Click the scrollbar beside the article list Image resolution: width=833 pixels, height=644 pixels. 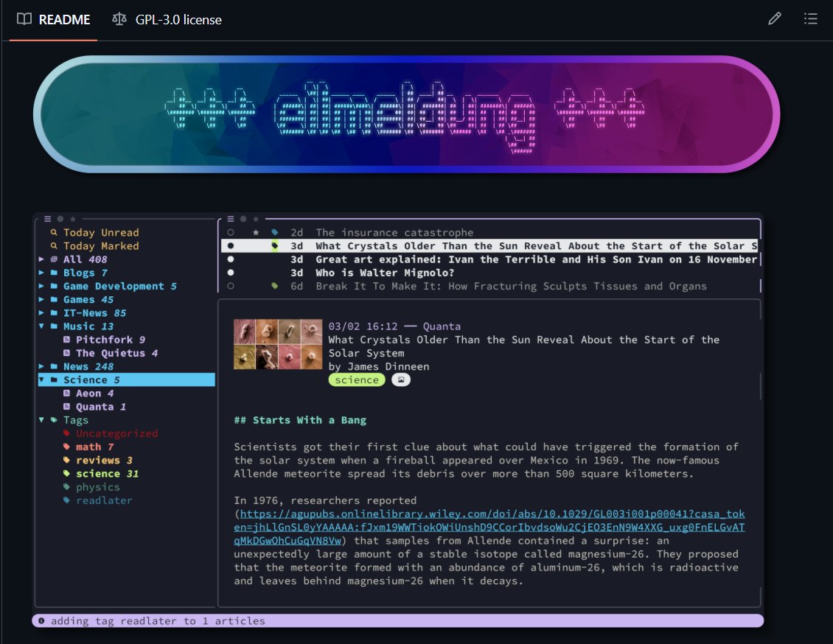[x=759, y=254]
